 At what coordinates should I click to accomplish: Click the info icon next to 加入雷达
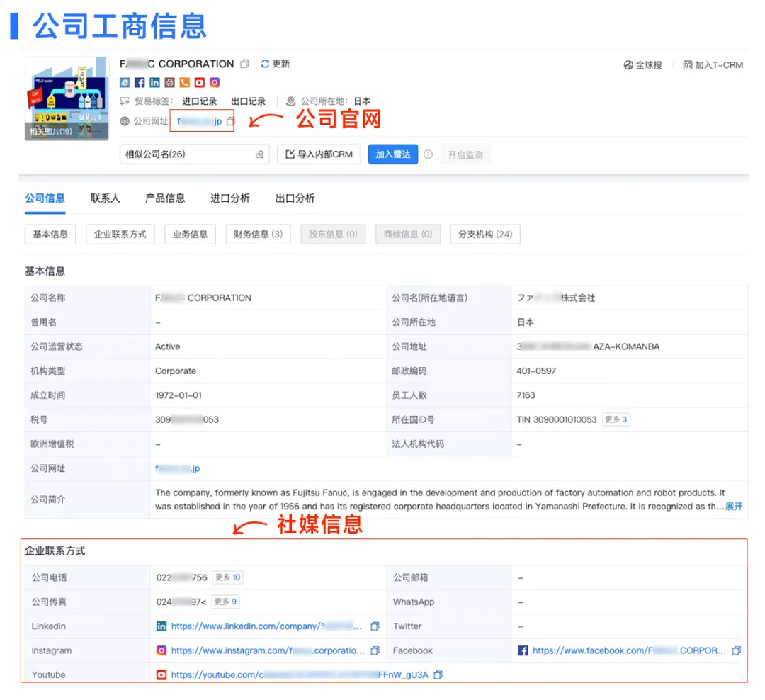point(428,154)
